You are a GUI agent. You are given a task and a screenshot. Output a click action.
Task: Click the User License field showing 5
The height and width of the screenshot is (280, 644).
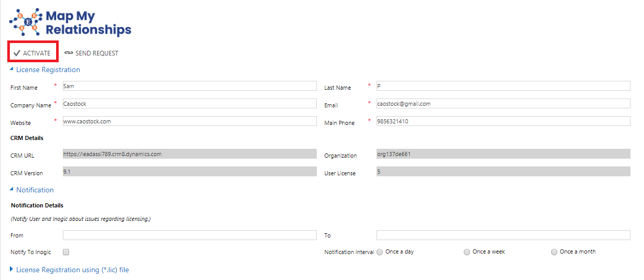pos(503,172)
